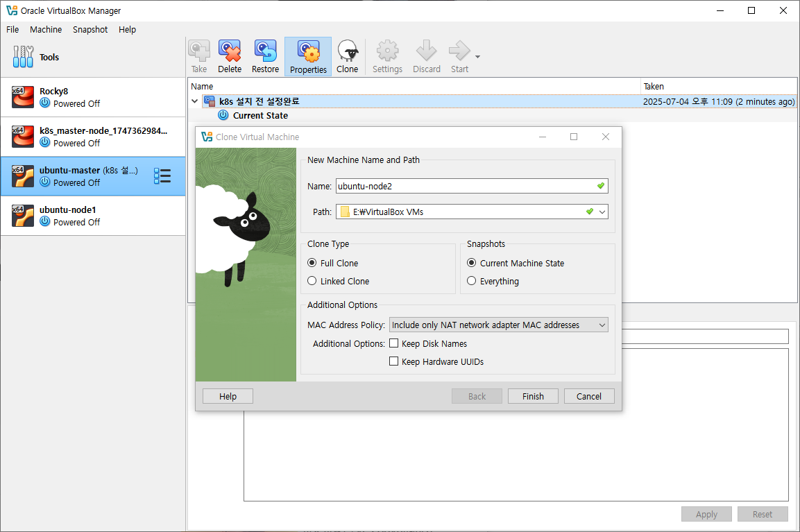Select the k8s_master-node virtual machine
The image size is (800, 532).
point(93,137)
